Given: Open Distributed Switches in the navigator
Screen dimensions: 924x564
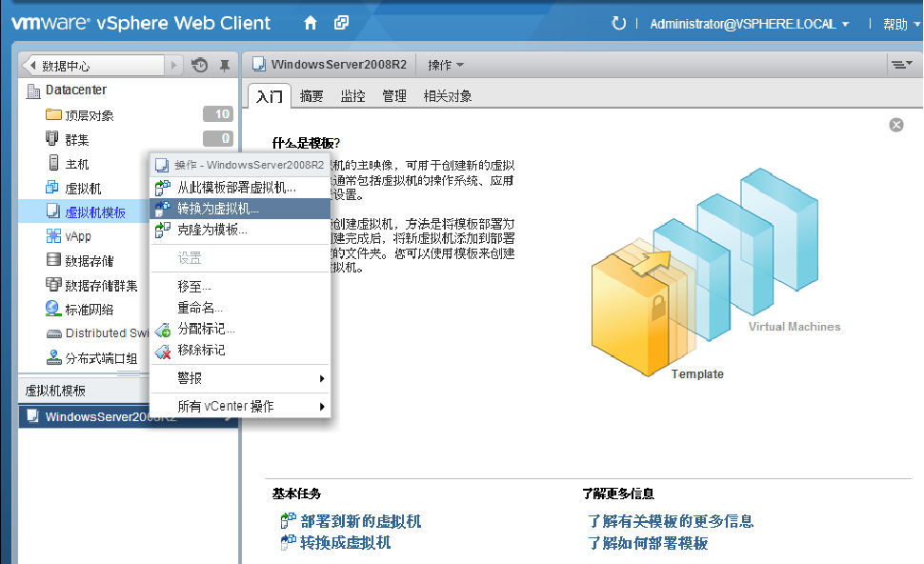Looking at the screenshot, I should coord(107,333).
